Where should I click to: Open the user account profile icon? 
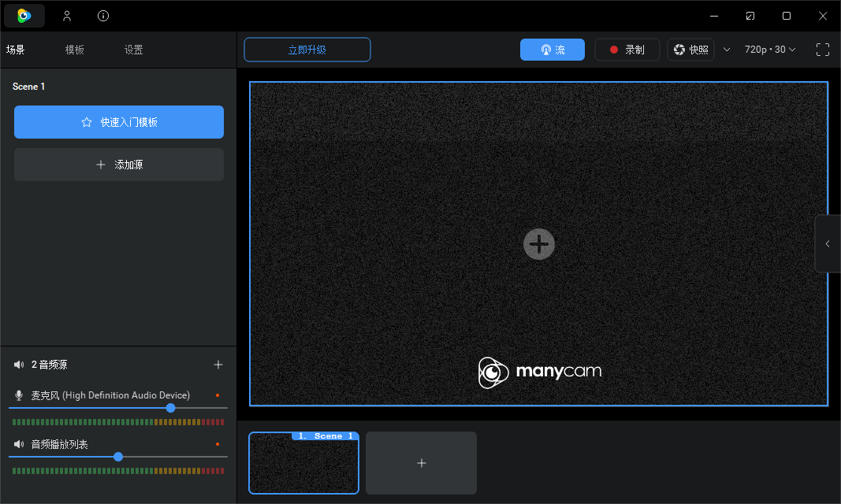point(67,16)
